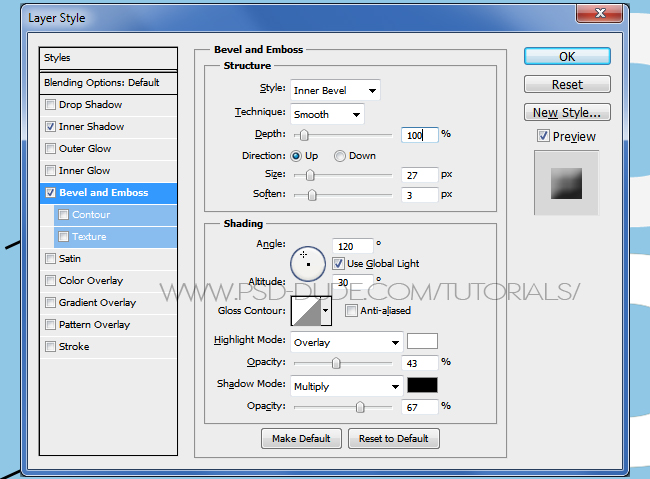The height and width of the screenshot is (479, 650).
Task: Click the style preview thumbnail
Action: click(x=566, y=183)
